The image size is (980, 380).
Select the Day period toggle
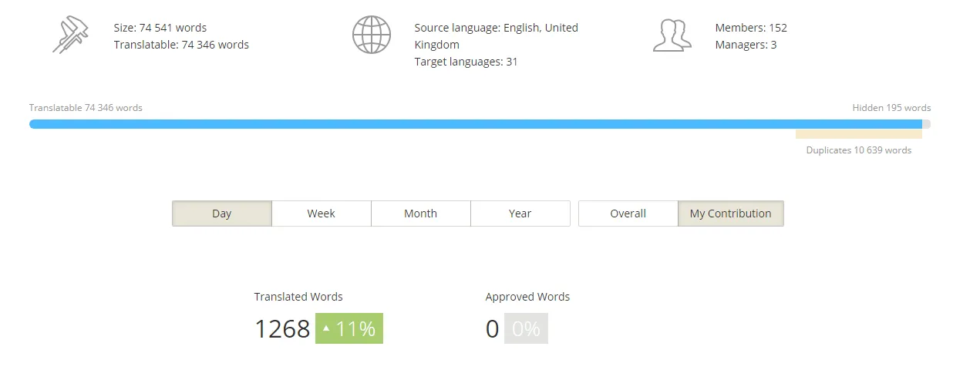(222, 214)
